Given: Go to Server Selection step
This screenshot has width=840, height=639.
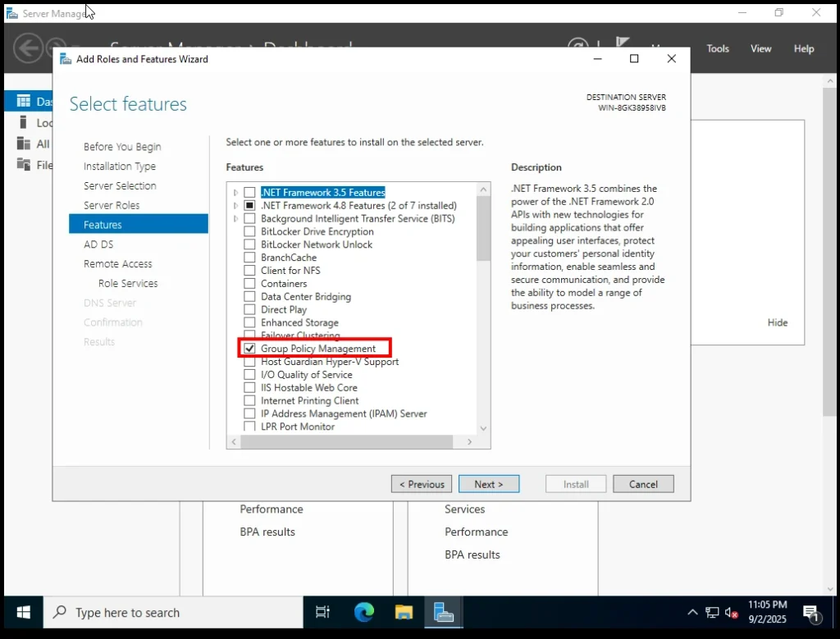Looking at the screenshot, I should coord(120,186).
